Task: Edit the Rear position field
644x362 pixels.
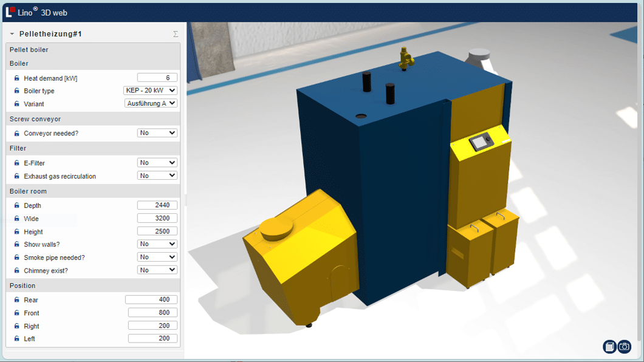Action: [x=151, y=299]
